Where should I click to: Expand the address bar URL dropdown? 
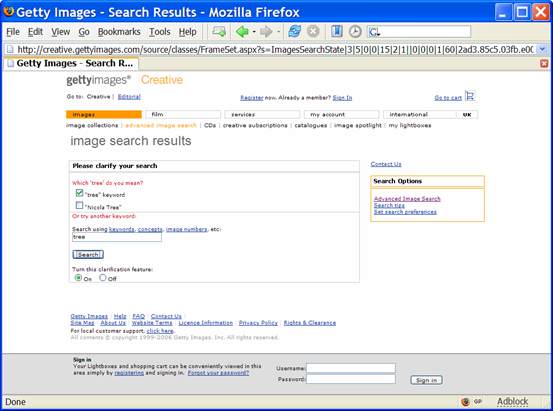pos(542,49)
